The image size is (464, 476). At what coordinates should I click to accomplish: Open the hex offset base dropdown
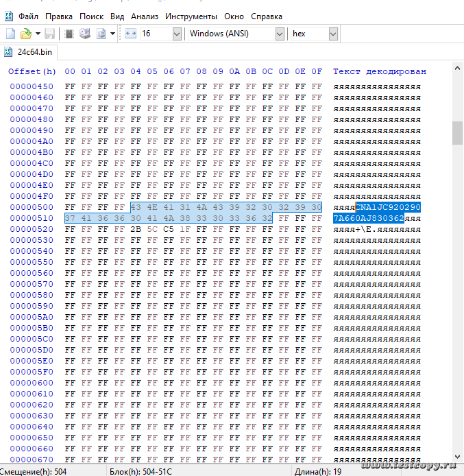[x=332, y=34]
